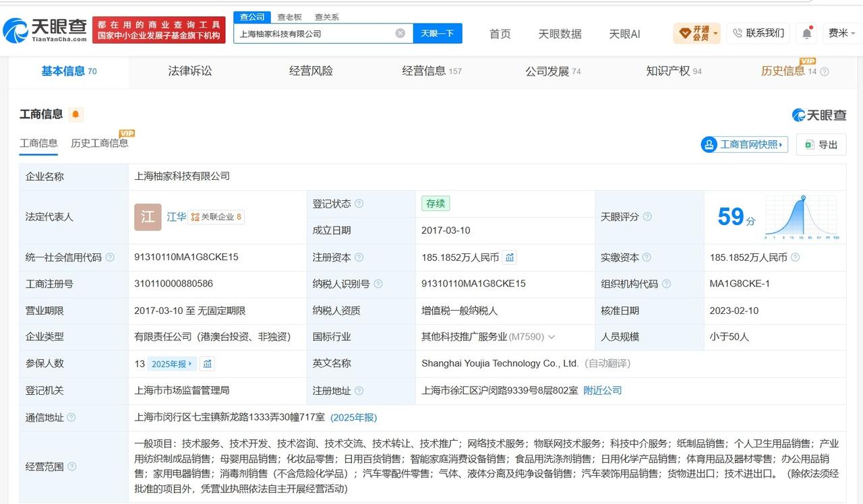
Task: Go to 首页 in top navigation
Action: tap(500, 34)
